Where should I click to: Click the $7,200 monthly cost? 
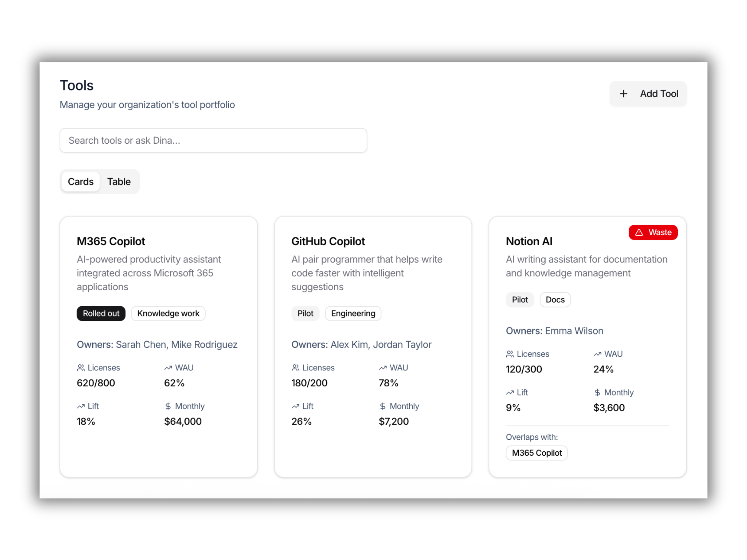click(x=394, y=421)
